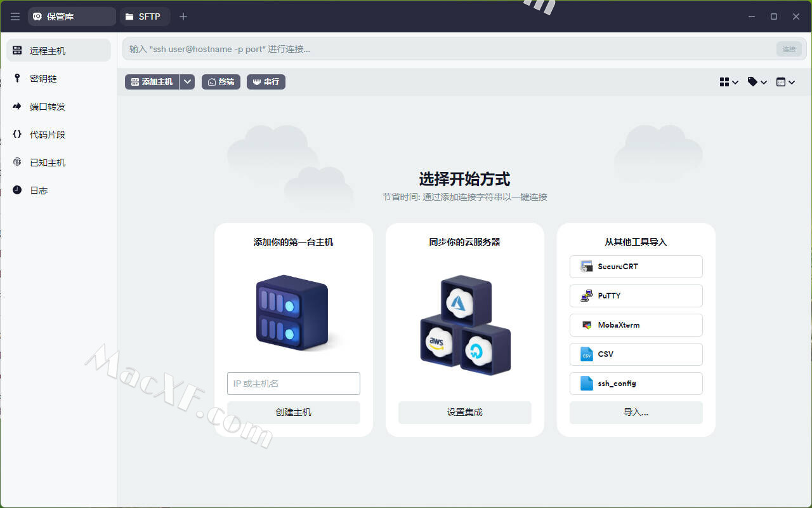Click the 代码片段 braces icon
The image size is (812, 508).
[17, 134]
